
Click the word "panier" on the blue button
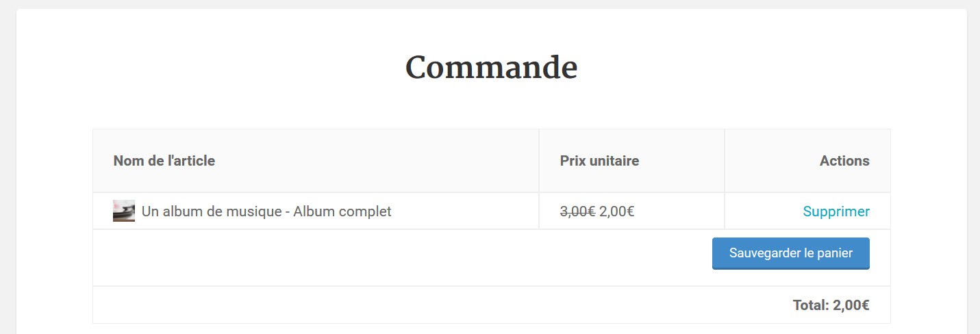(x=835, y=253)
